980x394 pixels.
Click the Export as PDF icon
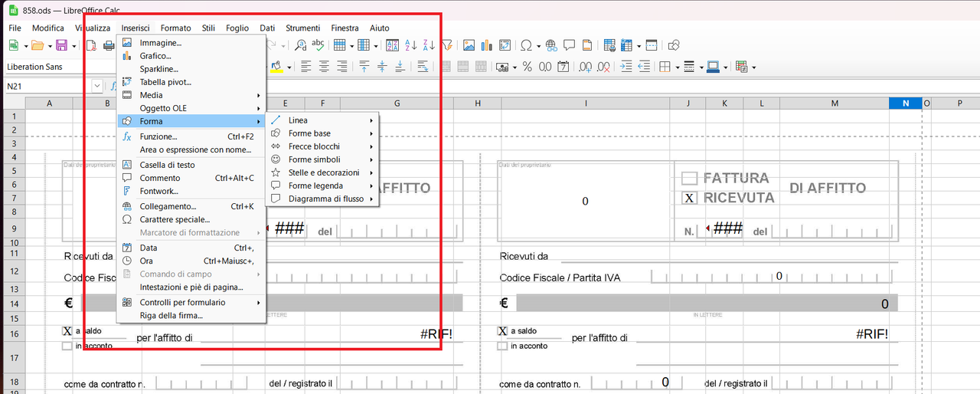pyautogui.click(x=90, y=45)
